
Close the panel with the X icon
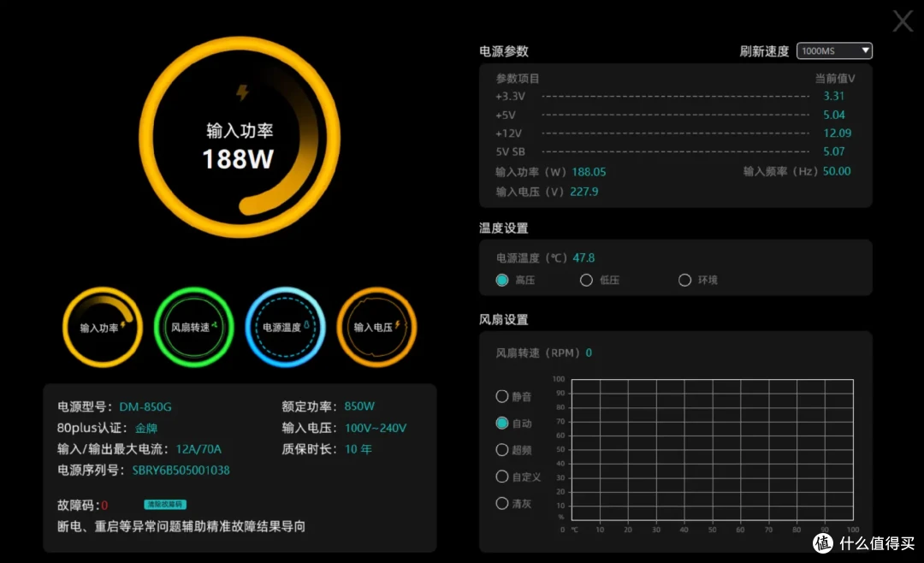pyautogui.click(x=903, y=21)
